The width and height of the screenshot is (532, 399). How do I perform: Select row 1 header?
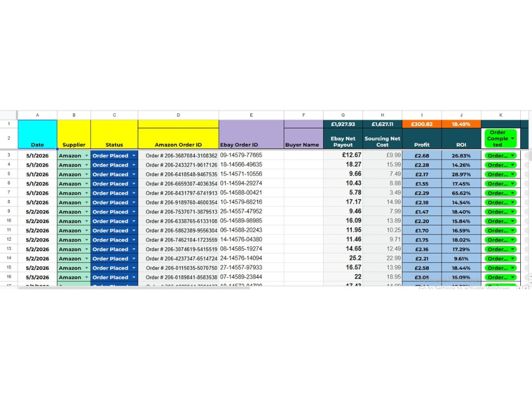coord(9,124)
